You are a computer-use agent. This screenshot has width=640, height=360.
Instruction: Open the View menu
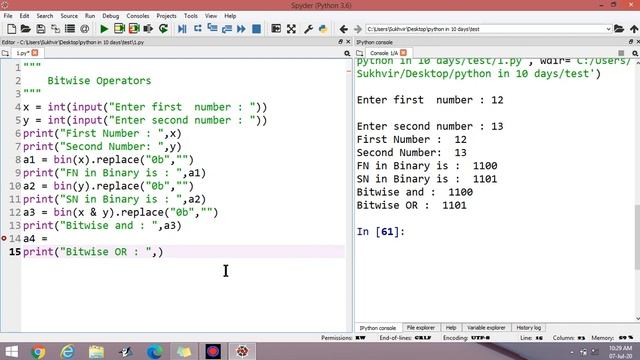211,16
